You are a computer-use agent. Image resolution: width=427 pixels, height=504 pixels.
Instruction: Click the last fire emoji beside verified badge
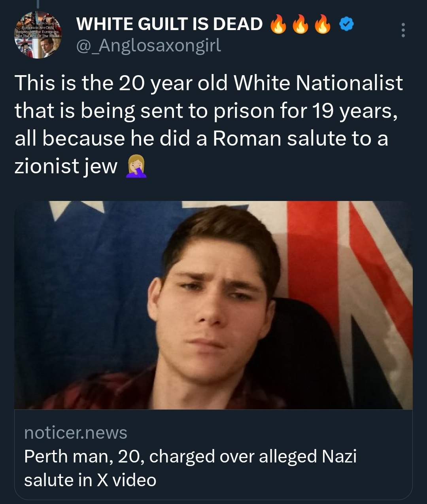[x=322, y=25]
